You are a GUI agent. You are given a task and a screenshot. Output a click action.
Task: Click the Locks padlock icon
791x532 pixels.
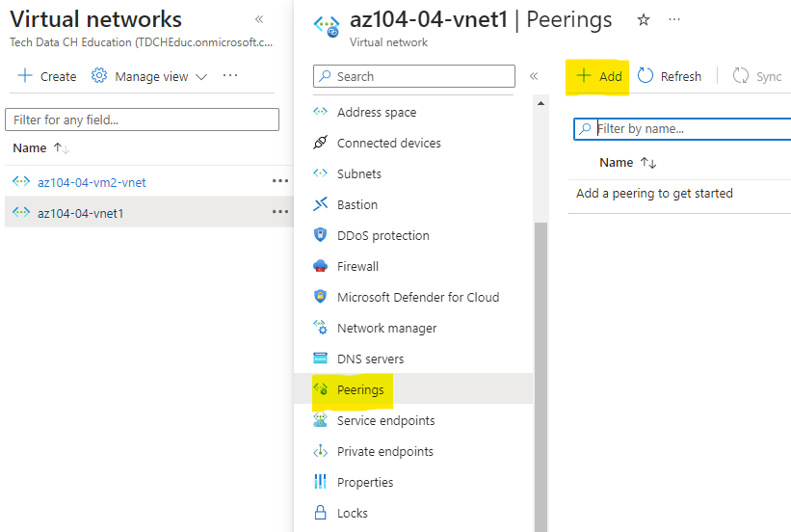320,513
